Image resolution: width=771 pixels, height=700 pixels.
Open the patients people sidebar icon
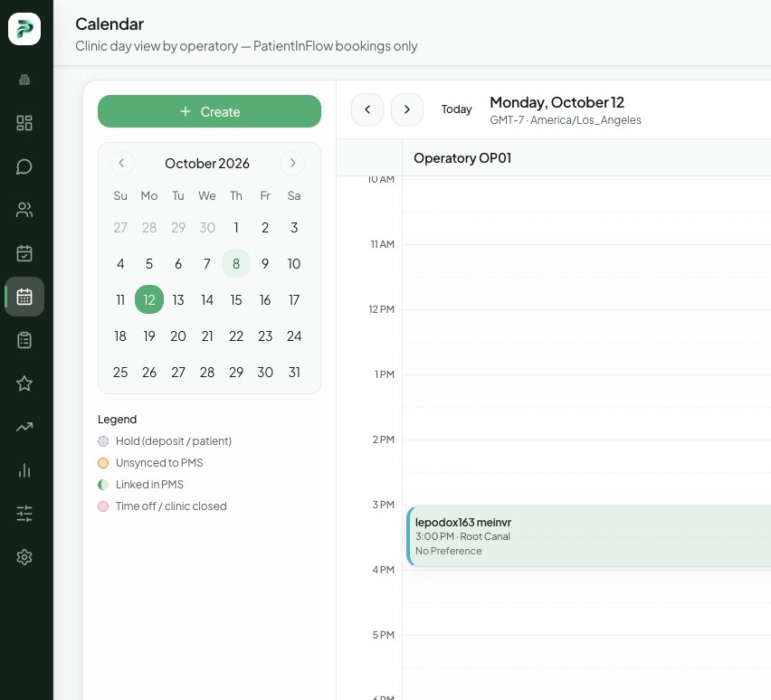coord(24,210)
